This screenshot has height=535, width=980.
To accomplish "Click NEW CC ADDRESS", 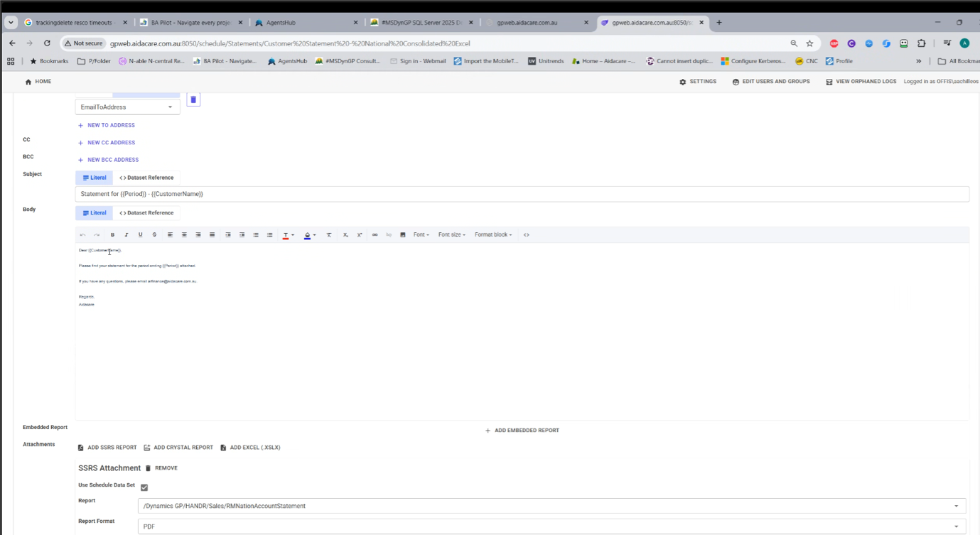I will [107, 143].
